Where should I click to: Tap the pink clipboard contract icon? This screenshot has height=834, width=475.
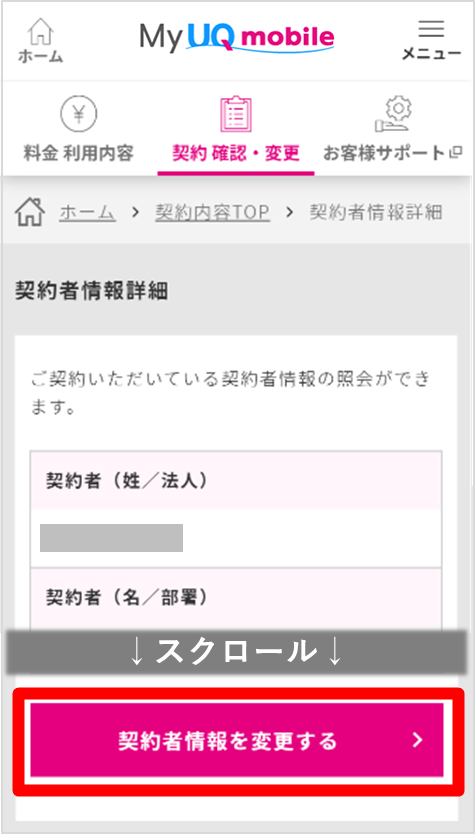(x=236, y=114)
